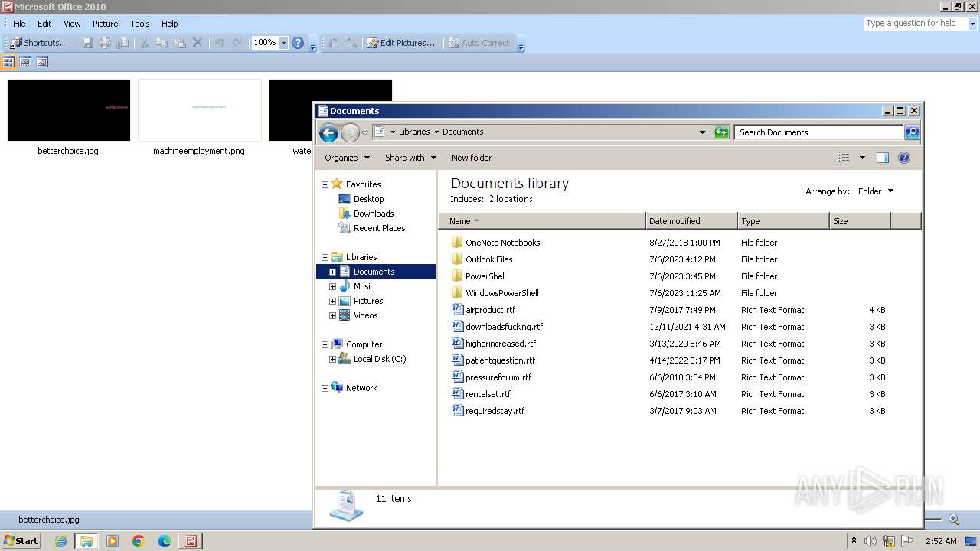980x551 pixels.
Task: Sort by the Date modified column header
Action: 691,221
